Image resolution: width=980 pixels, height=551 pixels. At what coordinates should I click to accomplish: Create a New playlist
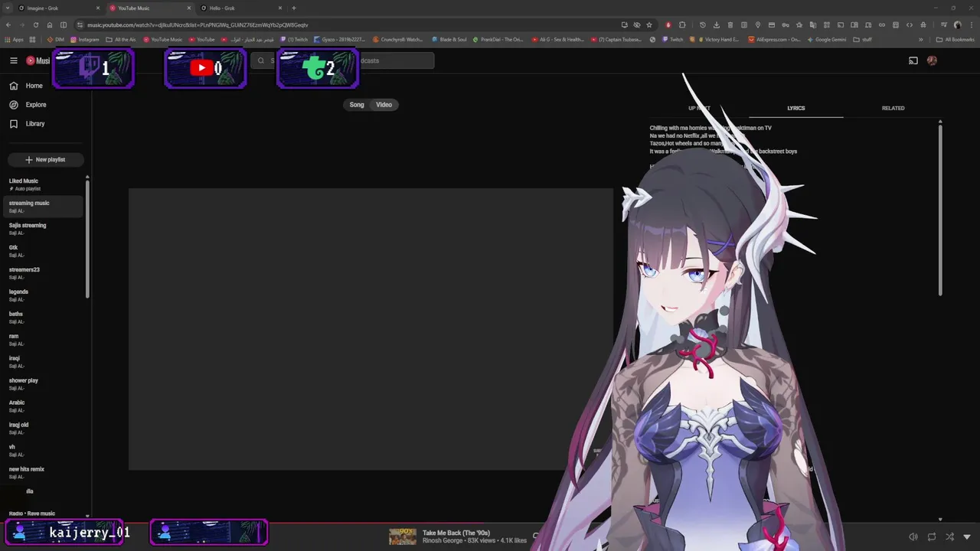tap(45, 159)
